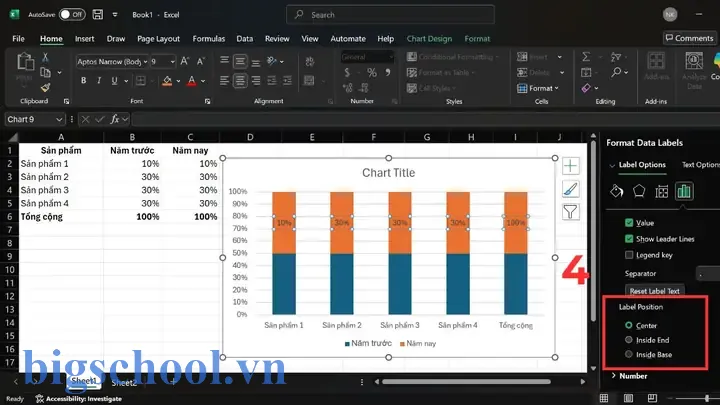Open the Name Box dropdown arrow
Image resolution: width=720 pixels, height=405 pixels.
click(x=59, y=119)
